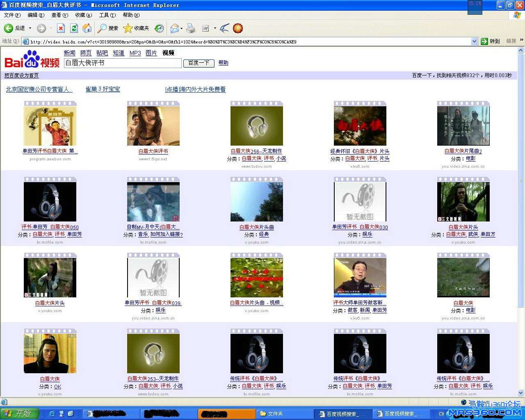Open the 雀巢3 好宝宝 ad link

click(103, 89)
